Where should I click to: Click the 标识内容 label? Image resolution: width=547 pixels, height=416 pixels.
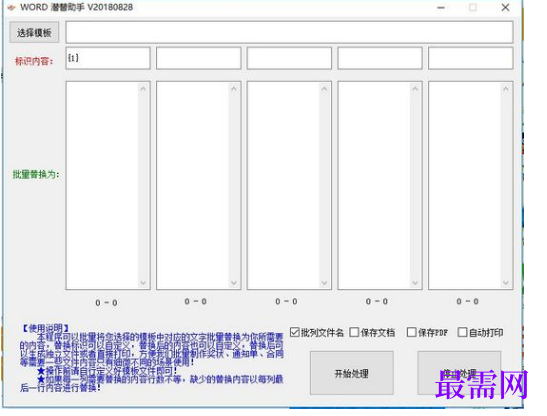[34, 61]
